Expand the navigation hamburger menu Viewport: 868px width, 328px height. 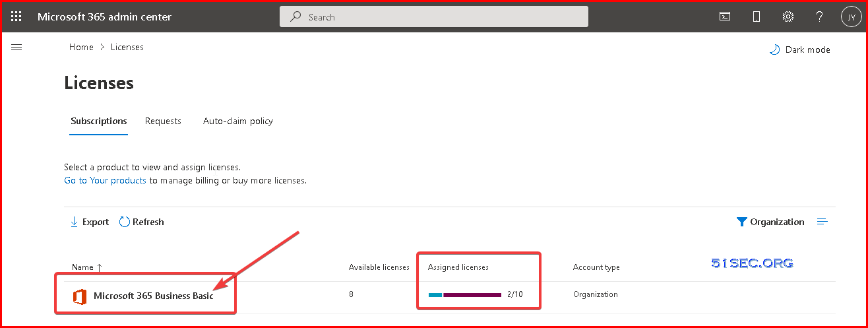17,47
